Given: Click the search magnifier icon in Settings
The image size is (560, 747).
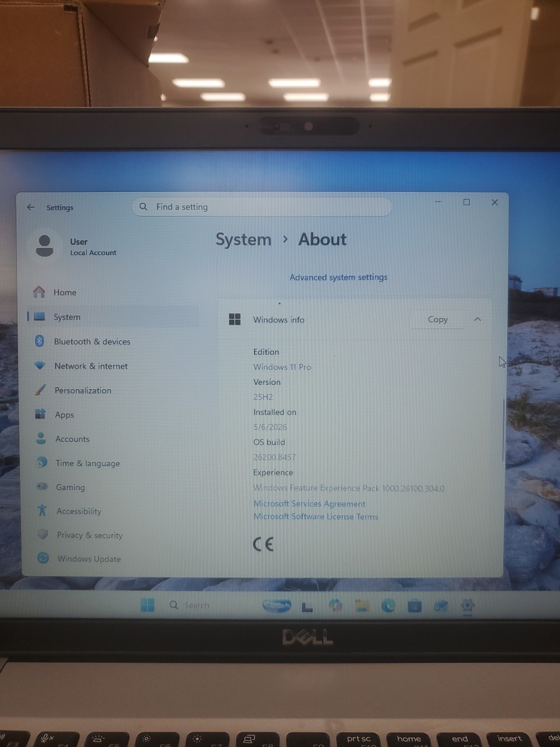Looking at the screenshot, I should click(x=144, y=206).
